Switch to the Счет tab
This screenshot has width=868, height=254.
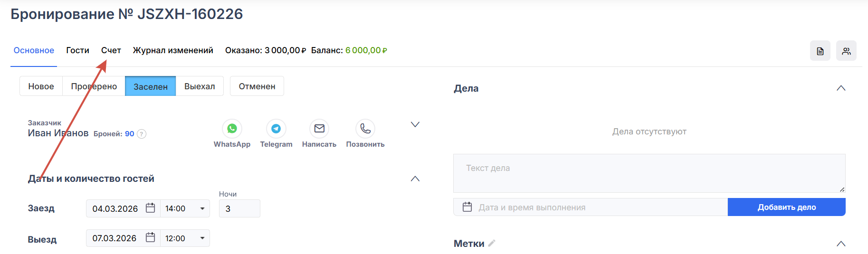pos(111,50)
